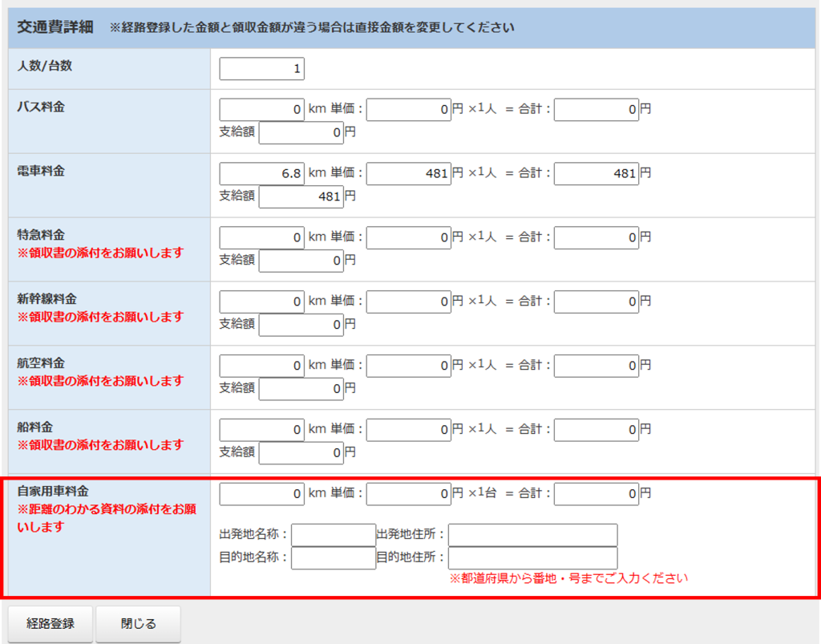Viewport: 821px width, 644px height.
Task: Click the 交通費詳細 section heading
Action: tap(55, 27)
